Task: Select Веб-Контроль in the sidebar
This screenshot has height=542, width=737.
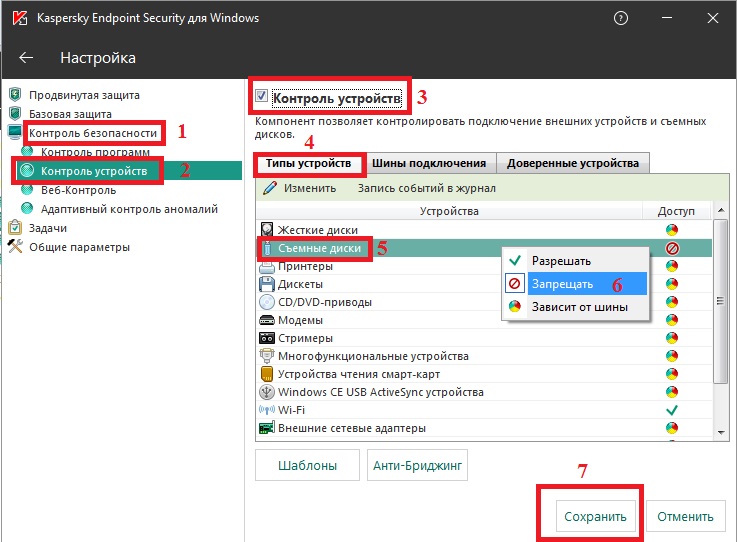Action: 78,190
